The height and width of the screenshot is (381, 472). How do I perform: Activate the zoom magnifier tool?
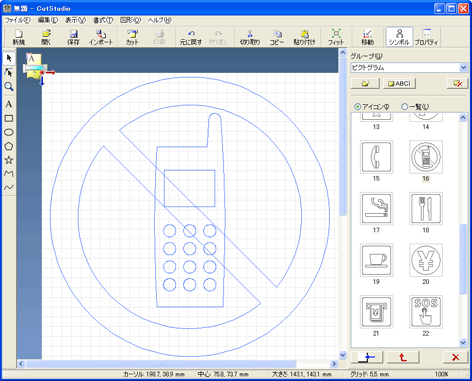coord(9,87)
